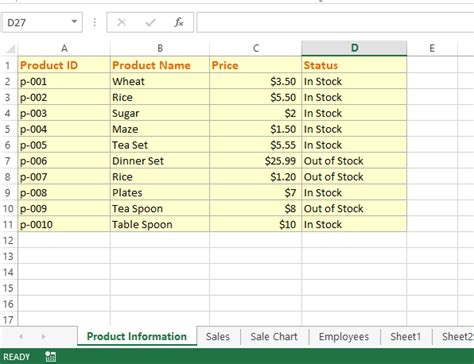Select cell containing p-003
Image resolution: width=474 pixels, height=364 pixels.
[x=64, y=113]
